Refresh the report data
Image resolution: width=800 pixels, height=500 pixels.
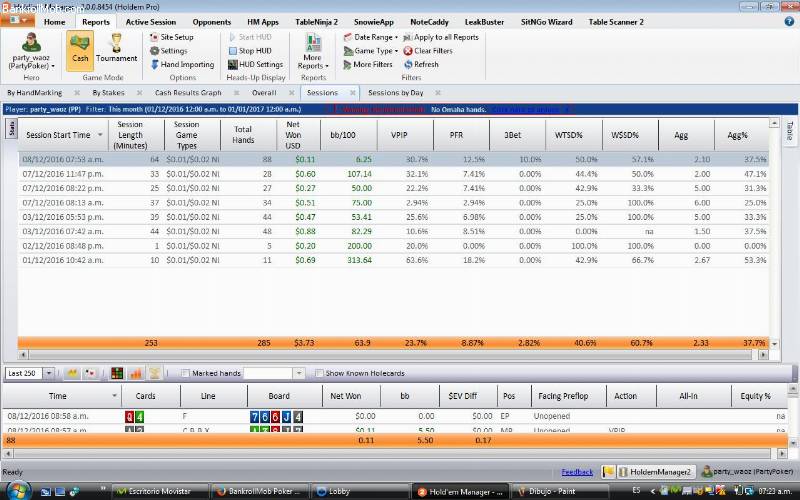(421, 64)
